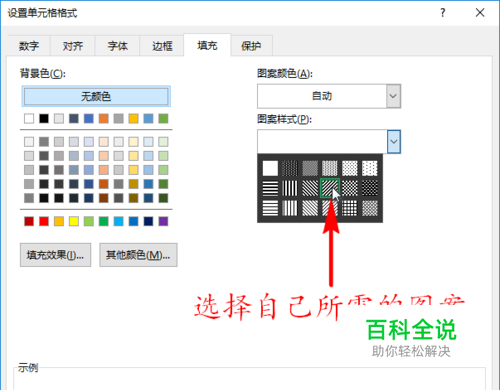
Task: Select the solid white pattern style
Action: click(x=270, y=168)
